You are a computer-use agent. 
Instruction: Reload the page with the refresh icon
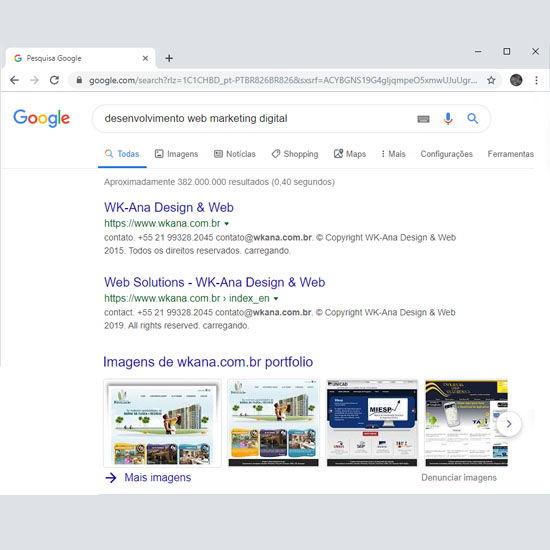54,80
